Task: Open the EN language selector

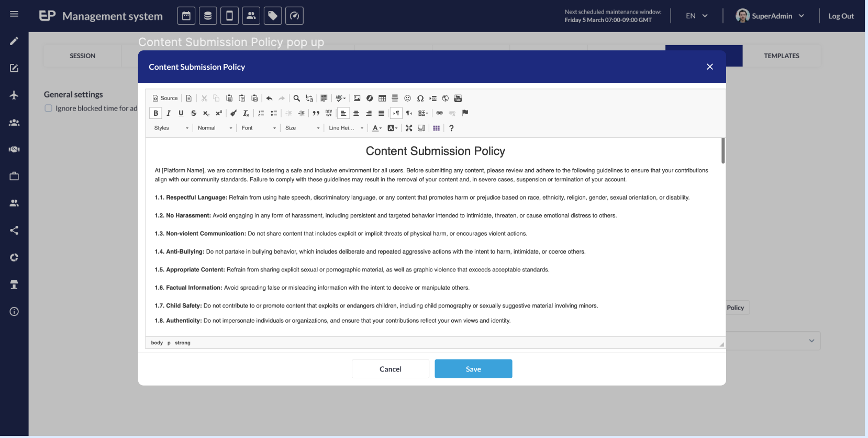Action: 697,16
